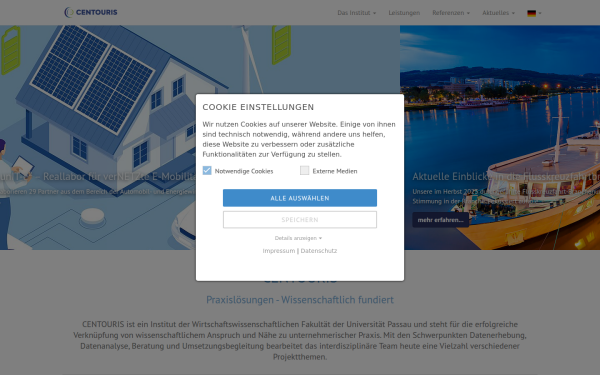The image size is (600, 375).
Task: Open the Datenschutz link
Action: pos(319,251)
